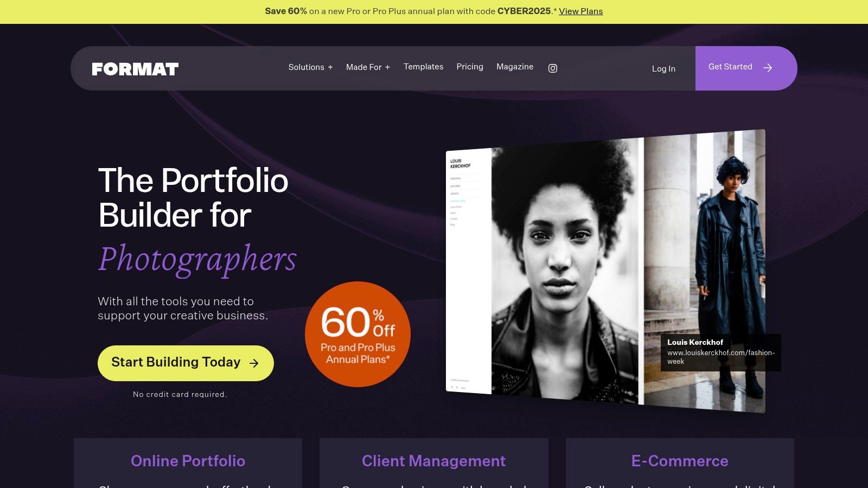Click the Louis Kerckhof caption link
This screenshot has height=488, width=868.
720,352
